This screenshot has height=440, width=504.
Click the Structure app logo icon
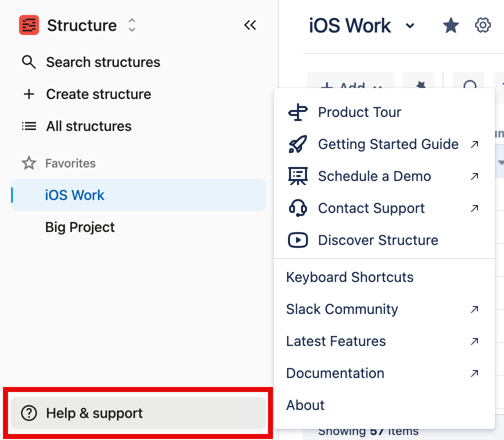(x=28, y=24)
